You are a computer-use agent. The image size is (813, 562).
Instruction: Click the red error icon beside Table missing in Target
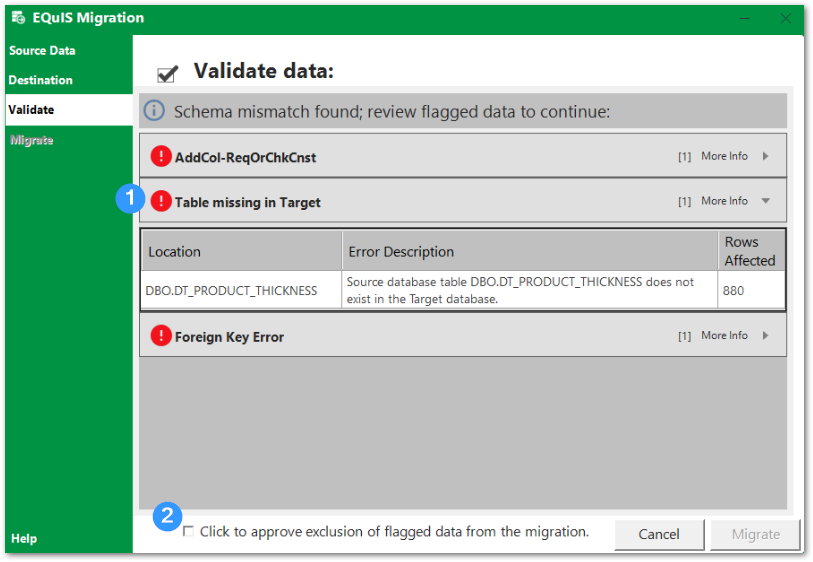[x=161, y=201]
